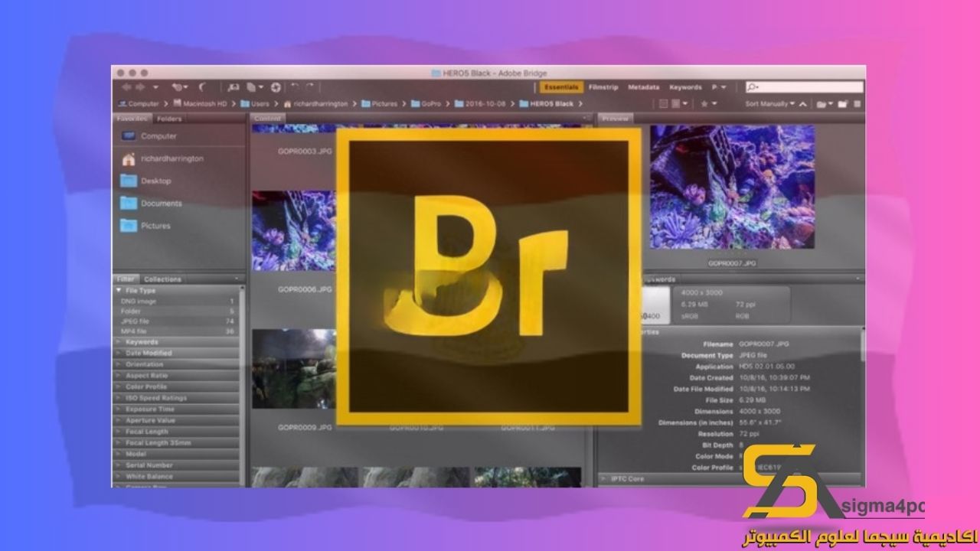Open the reveal recent file menu
Screen dimensions: 980x551
(181, 87)
